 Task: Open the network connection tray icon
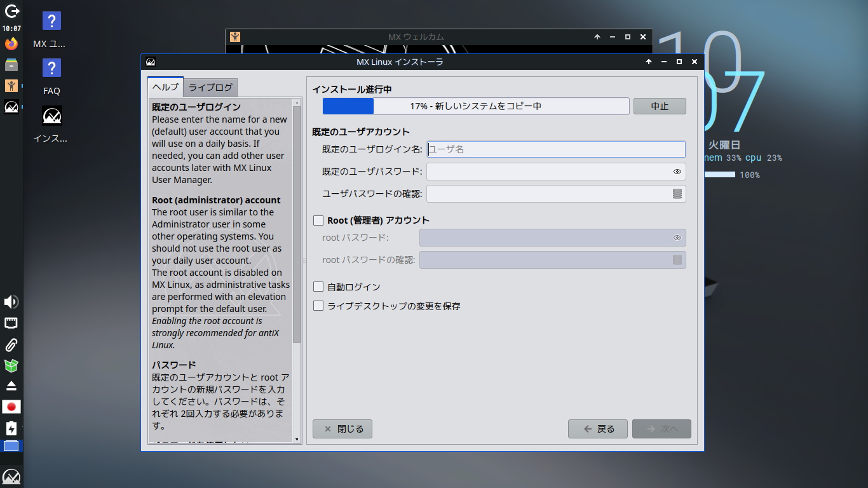11,323
